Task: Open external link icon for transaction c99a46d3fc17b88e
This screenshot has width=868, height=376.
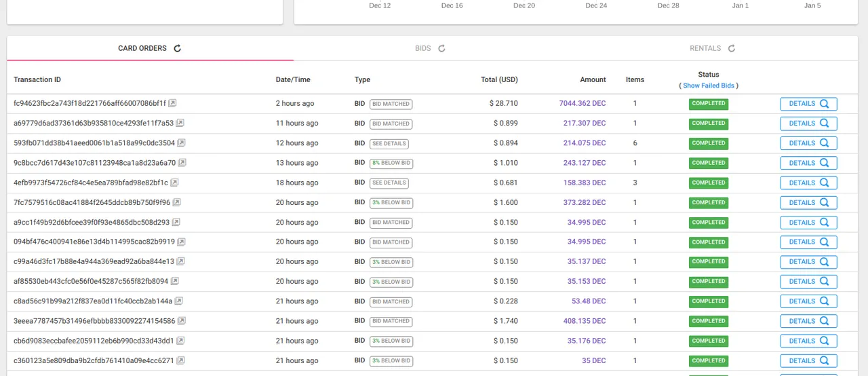Action: 181,261
